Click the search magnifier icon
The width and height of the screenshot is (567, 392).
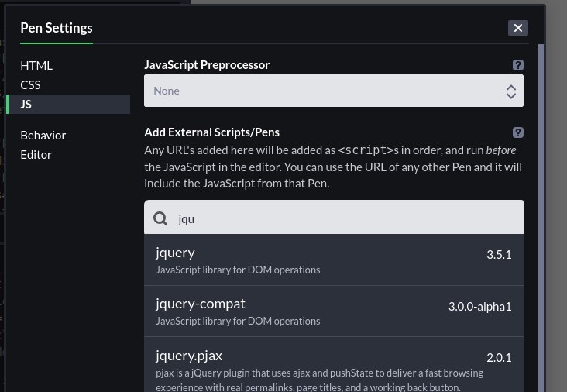tap(160, 218)
